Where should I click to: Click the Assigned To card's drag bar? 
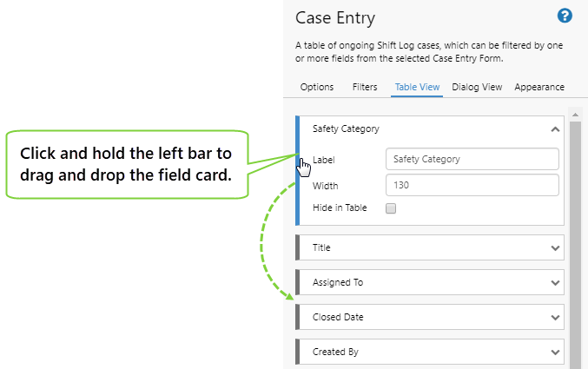point(298,282)
